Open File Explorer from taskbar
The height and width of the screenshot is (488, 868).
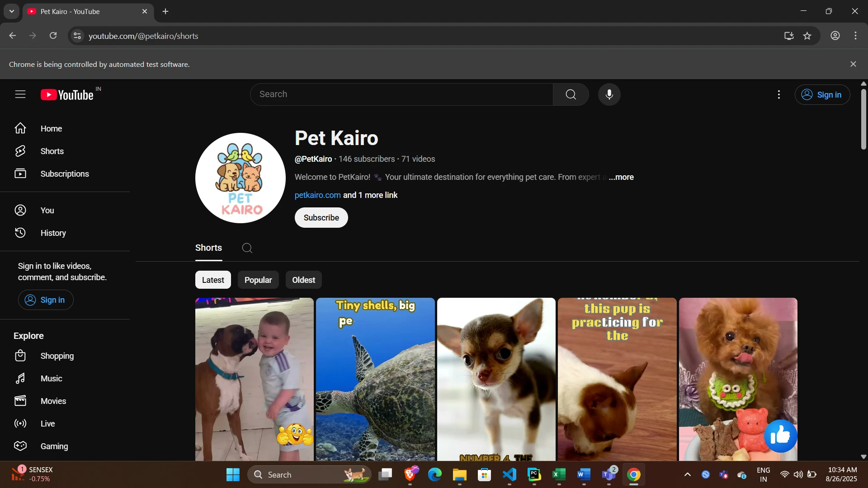(460, 475)
